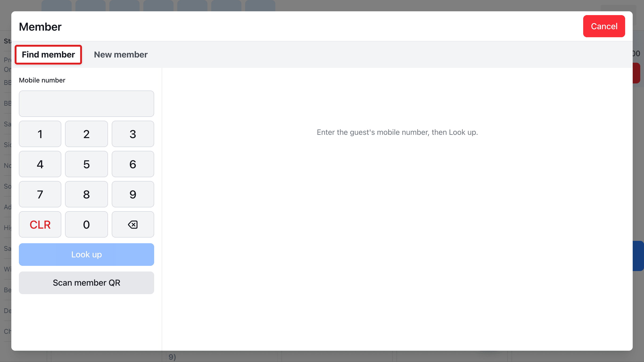Tap keypad digit 6
Screen dimensions: 644x362
[133, 164]
